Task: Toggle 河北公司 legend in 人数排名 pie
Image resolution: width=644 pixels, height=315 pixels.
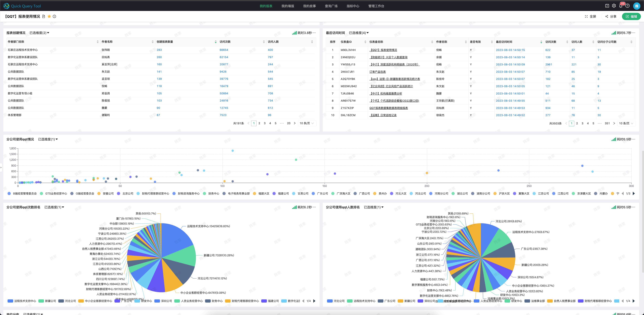Action: coord(336,301)
